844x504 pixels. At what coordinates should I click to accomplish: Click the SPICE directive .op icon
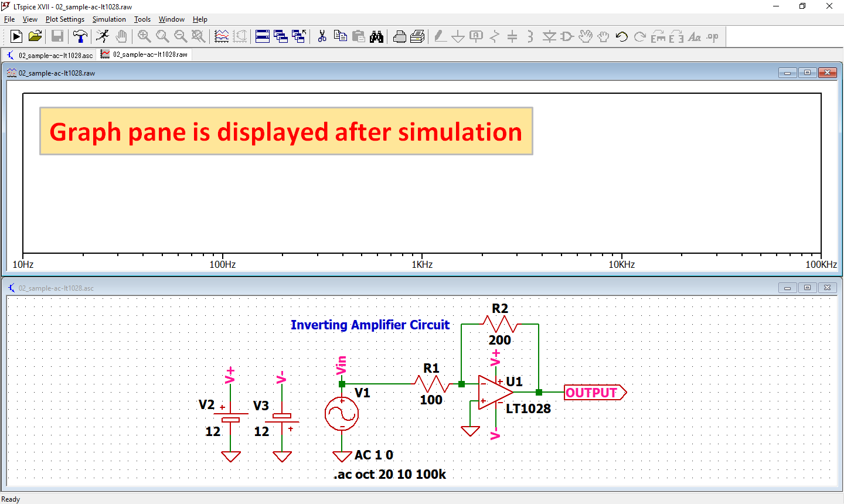[713, 36]
